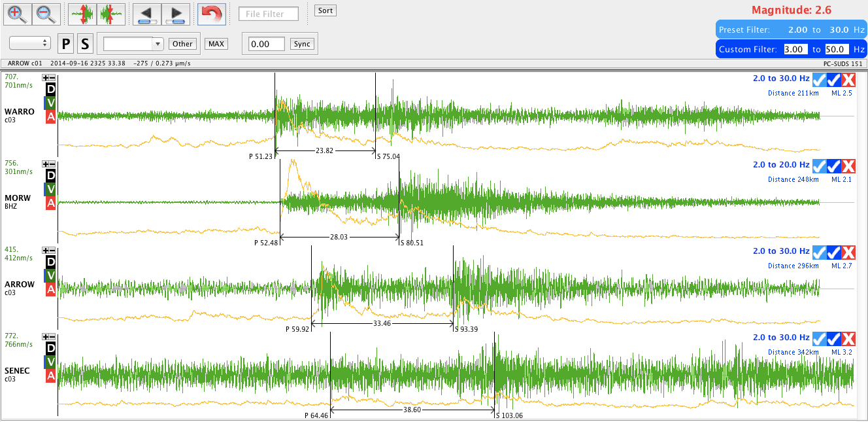Switch WARRO trace to displacement (D)
Viewport: 868px width, 422px height.
tap(50, 89)
